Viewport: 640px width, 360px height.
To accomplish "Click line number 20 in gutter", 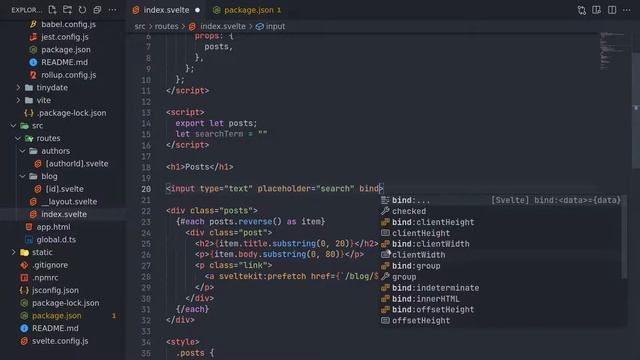I will (146, 189).
